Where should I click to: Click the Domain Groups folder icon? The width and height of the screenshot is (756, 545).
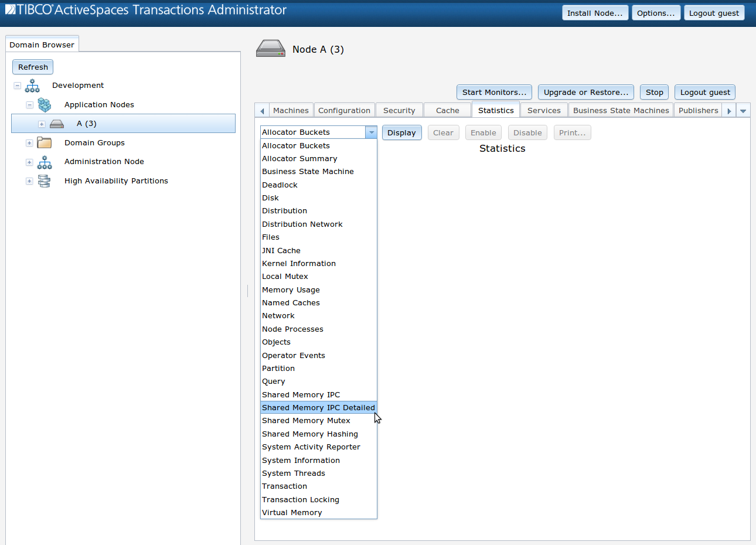pyautogui.click(x=44, y=142)
